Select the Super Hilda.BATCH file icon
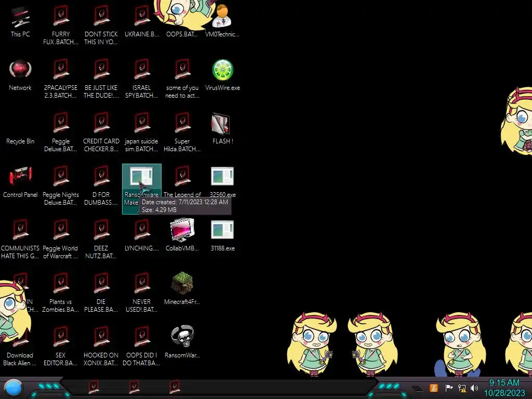 coord(182,123)
